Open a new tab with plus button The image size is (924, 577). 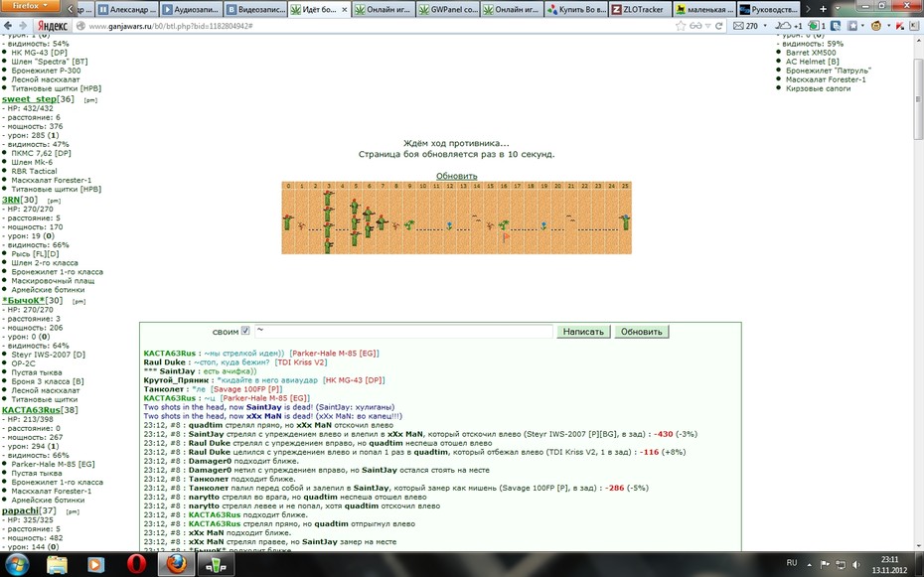(824, 9)
